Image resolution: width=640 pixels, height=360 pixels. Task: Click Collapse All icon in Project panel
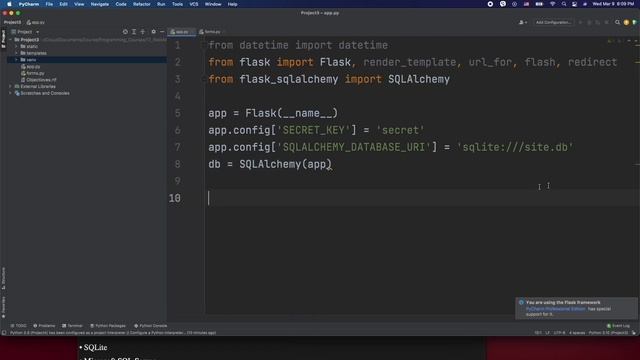pyautogui.click(x=142, y=32)
